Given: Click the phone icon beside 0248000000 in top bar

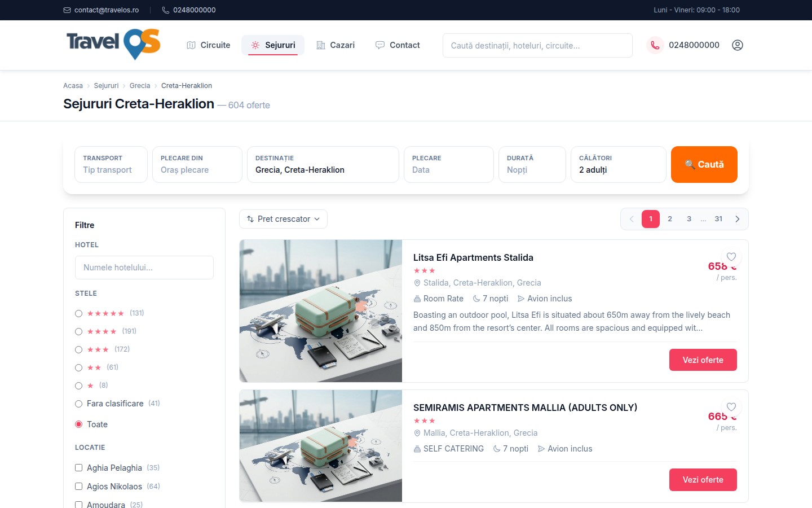Looking at the screenshot, I should [x=166, y=10].
